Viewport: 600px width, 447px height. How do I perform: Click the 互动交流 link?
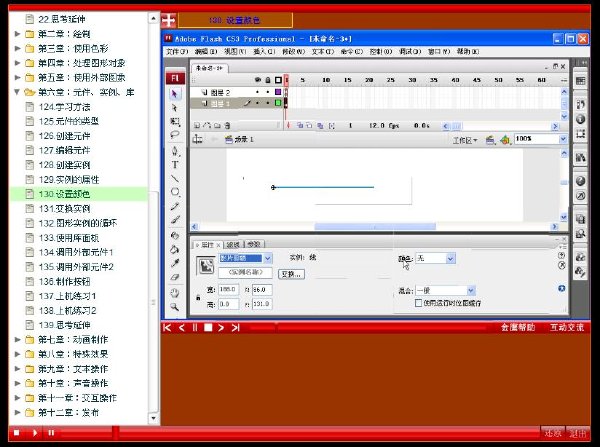coord(567,327)
